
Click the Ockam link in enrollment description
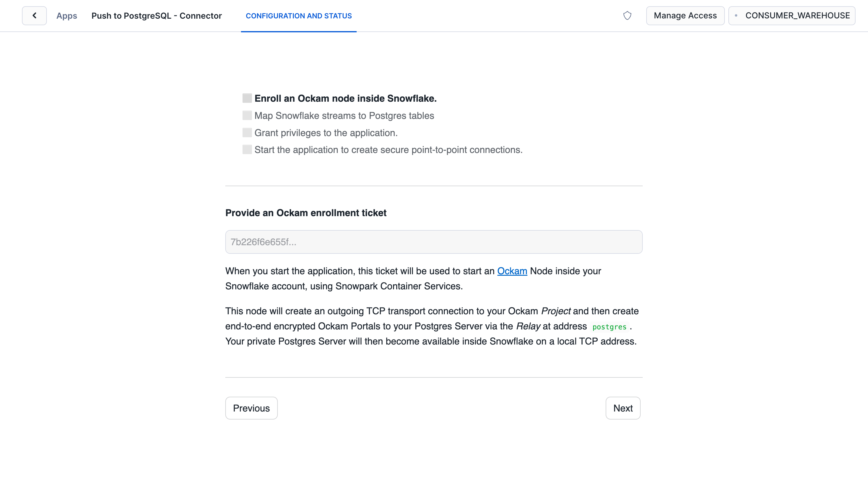(x=511, y=271)
